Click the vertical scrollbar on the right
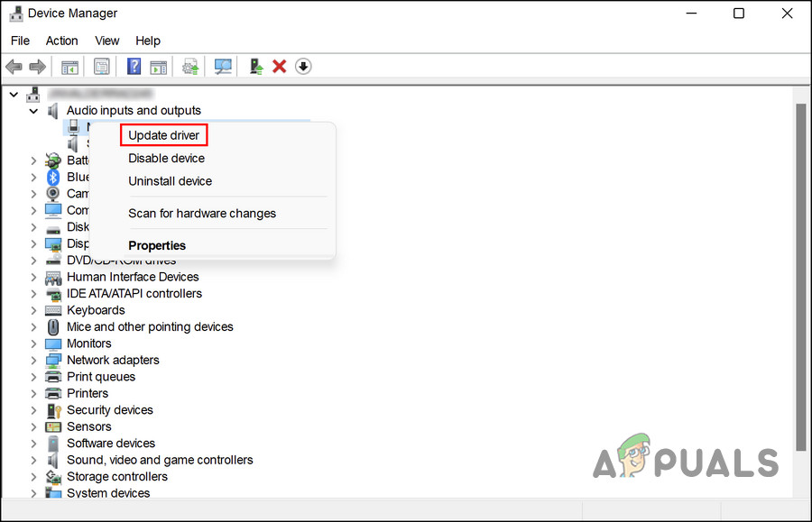Image resolution: width=812 pixels, height=522 pixels. tap(804, 270)
